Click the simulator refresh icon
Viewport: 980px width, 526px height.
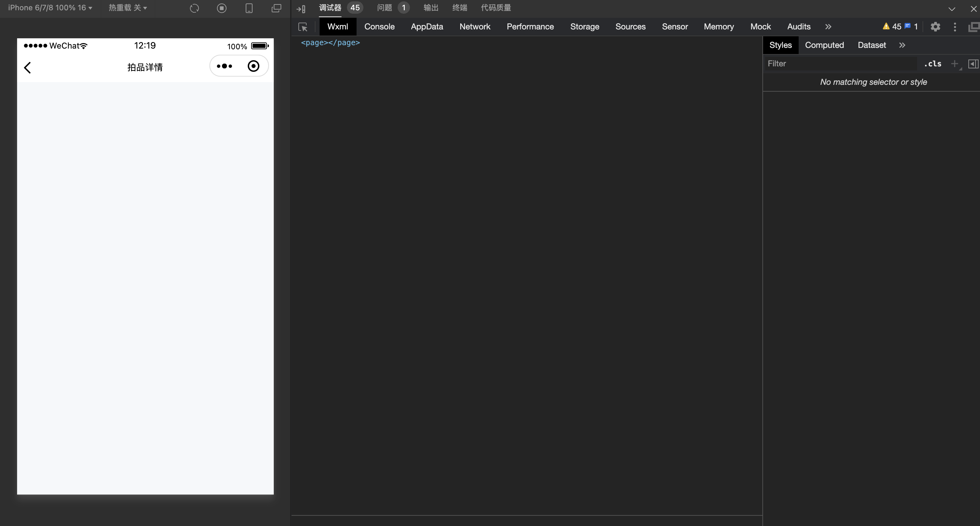coord(194,8)
